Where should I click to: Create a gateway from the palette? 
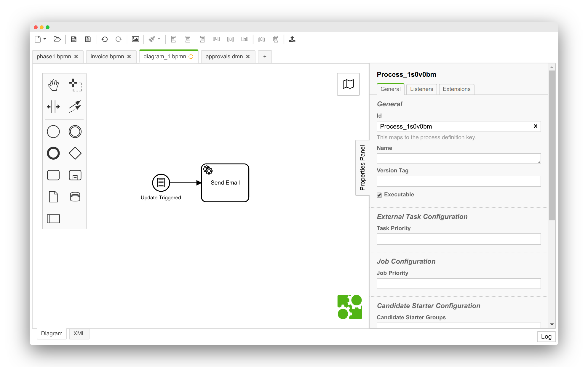[x=75, y=153]
